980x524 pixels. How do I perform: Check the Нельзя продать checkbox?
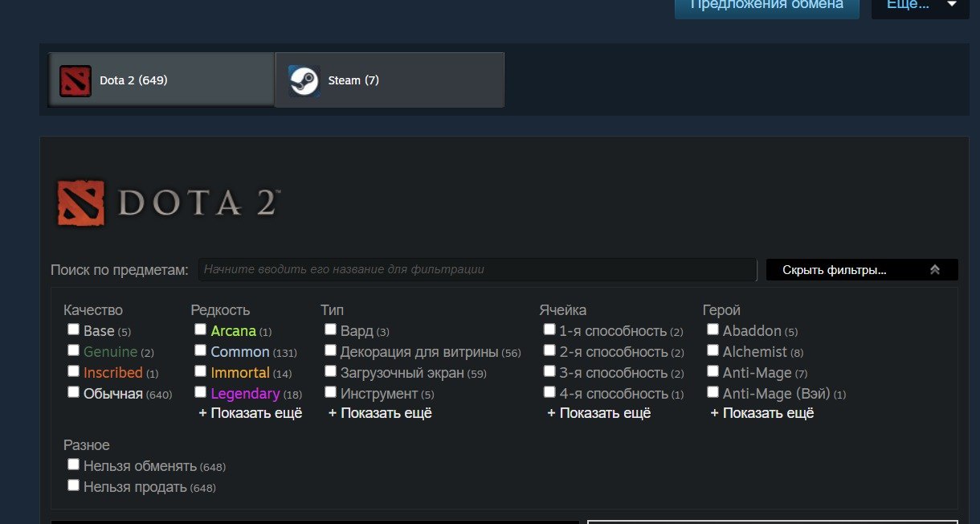tap(74, 485)
